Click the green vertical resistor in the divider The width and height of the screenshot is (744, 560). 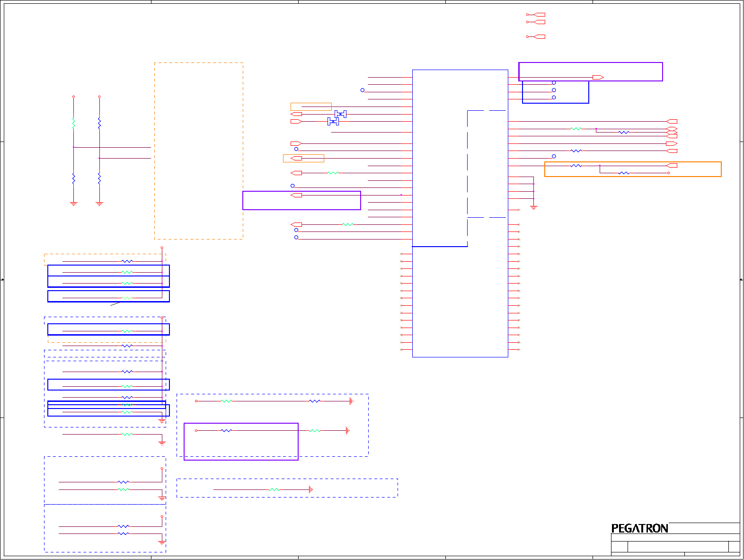point(73,123)
